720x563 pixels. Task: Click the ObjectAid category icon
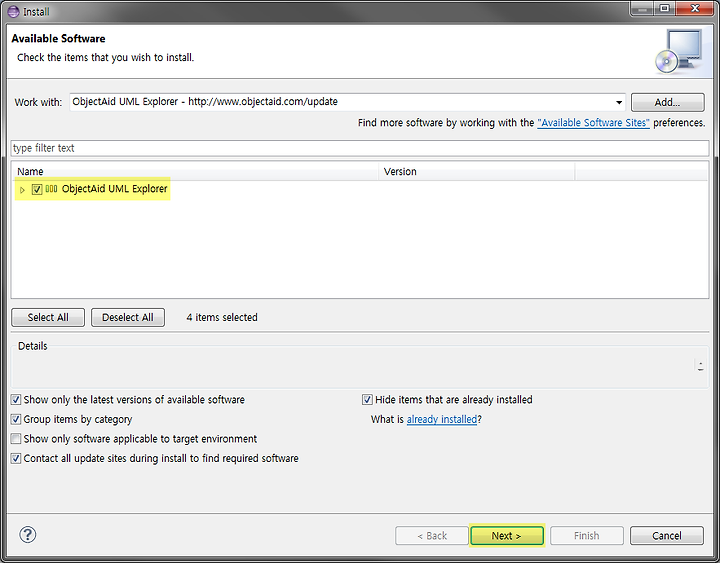(x=51, y=189)
